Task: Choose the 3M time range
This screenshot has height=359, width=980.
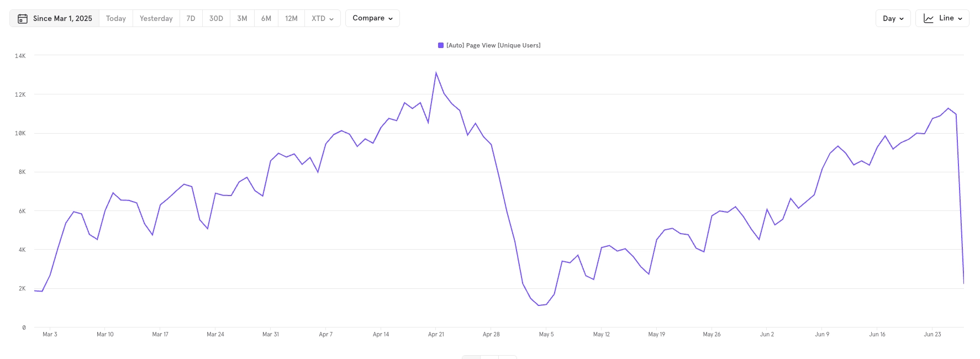Action: tap(242, 18)
